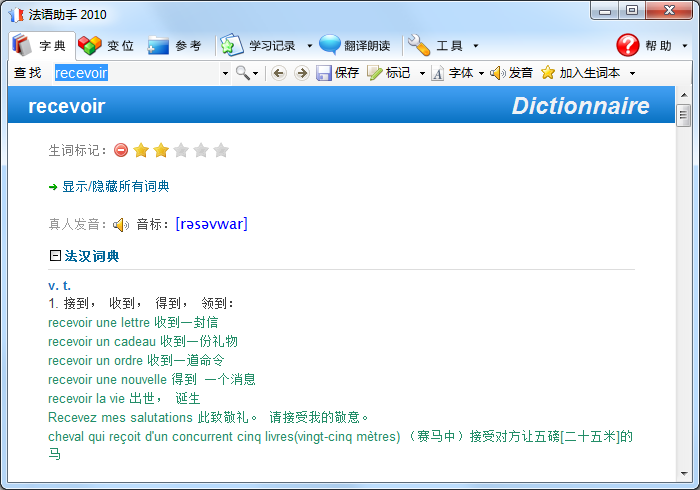Collapse the 法汉词典 section box
700x490 pixels.
(x=55, y=256)
